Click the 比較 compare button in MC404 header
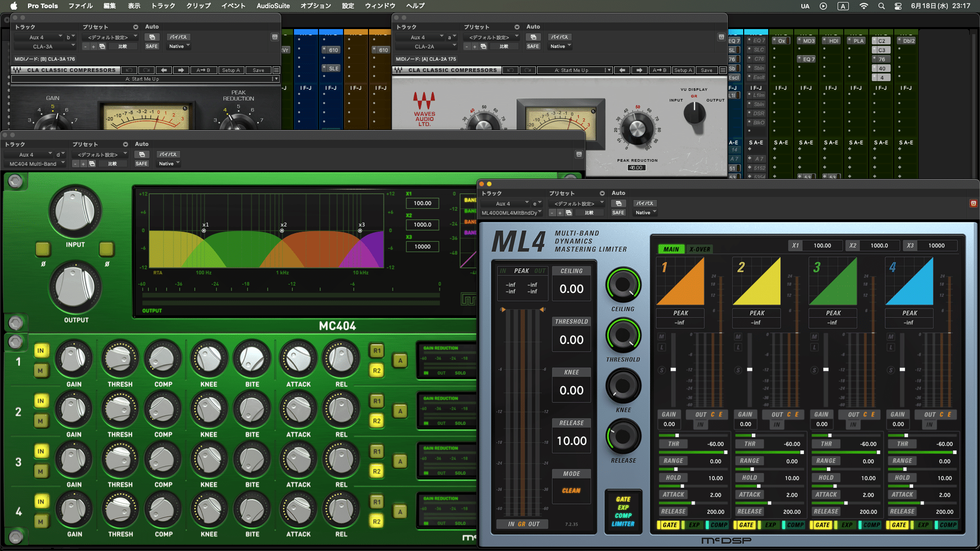The image size is (980, 551). [x=112, y=164]
